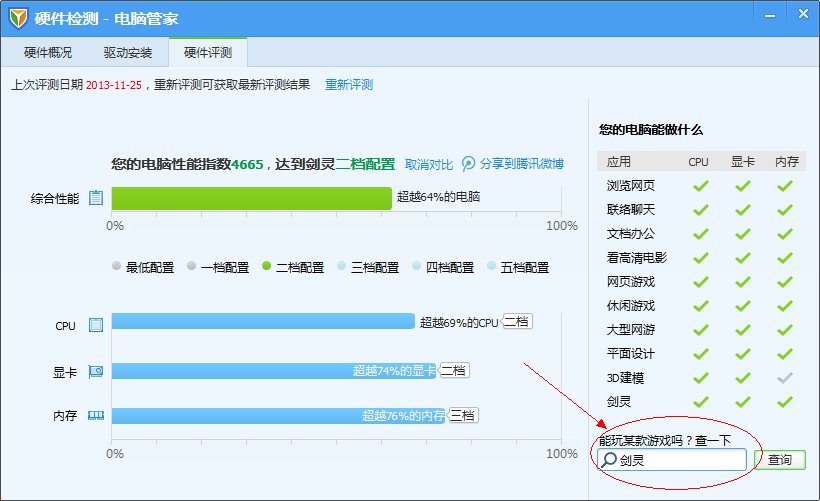Click the 显卡 checkmark for 大型网游
This screenshot has width=820, height=501.
(743, 330)
